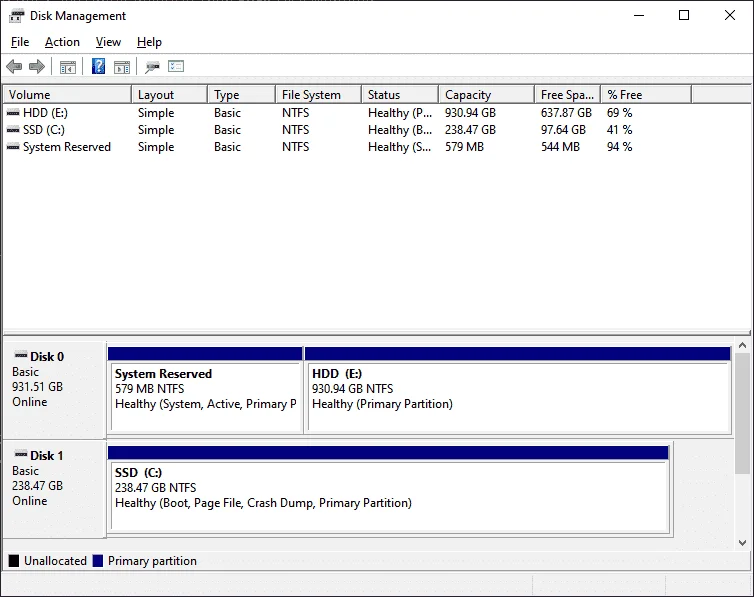Toggle Show/Hide Action Pane toolbar icon

click(122, 67)
